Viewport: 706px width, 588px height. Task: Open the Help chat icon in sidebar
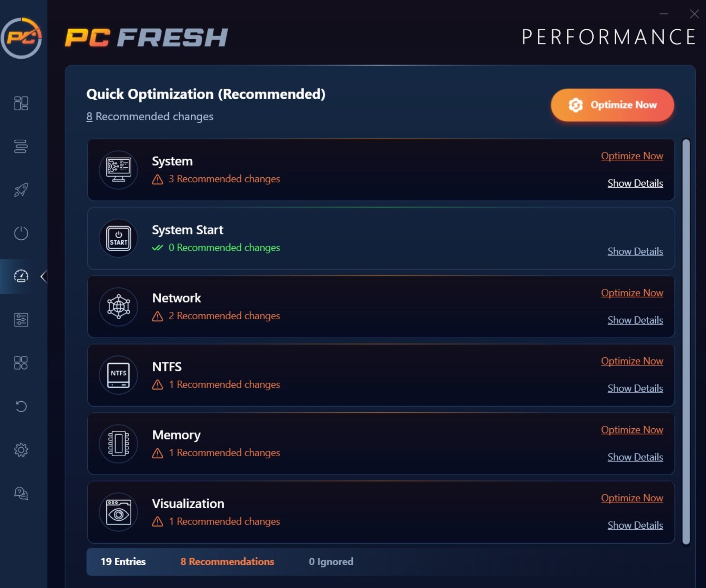(21, 494)
